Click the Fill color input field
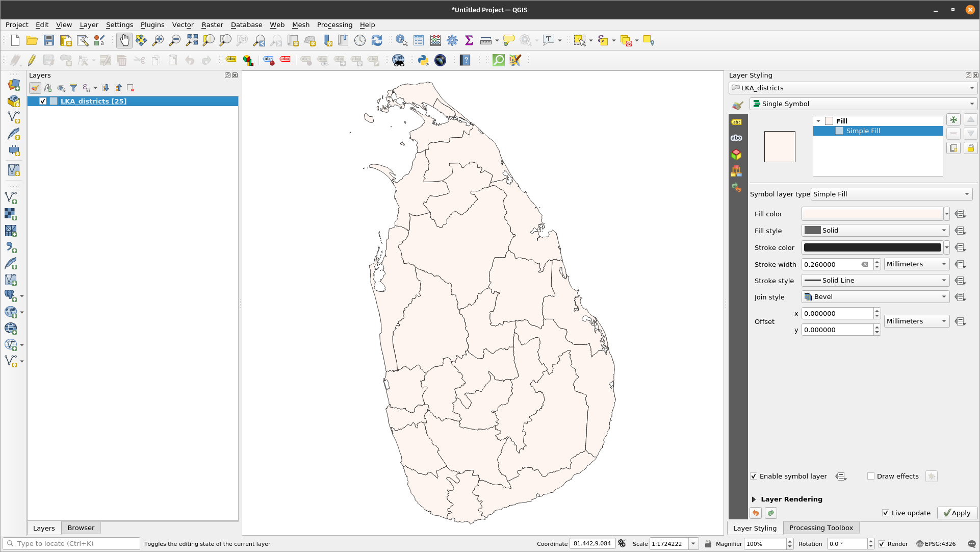The height and width of the screenshot is (552, 980). 871,213
